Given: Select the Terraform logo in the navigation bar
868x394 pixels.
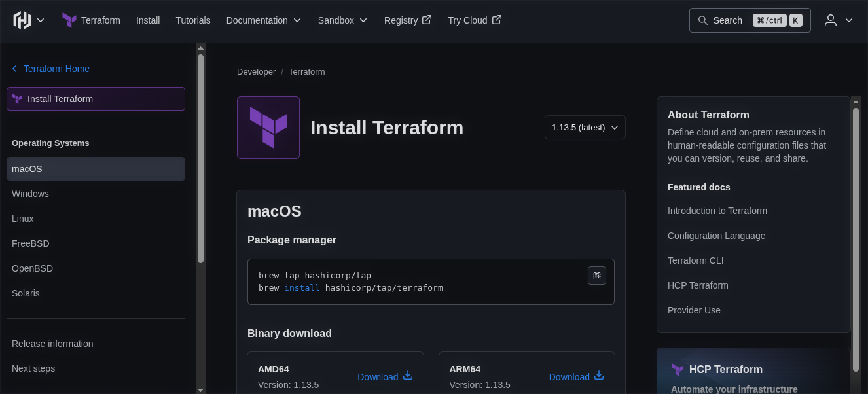Looking at the screenshot, I should tap(69, 20).
